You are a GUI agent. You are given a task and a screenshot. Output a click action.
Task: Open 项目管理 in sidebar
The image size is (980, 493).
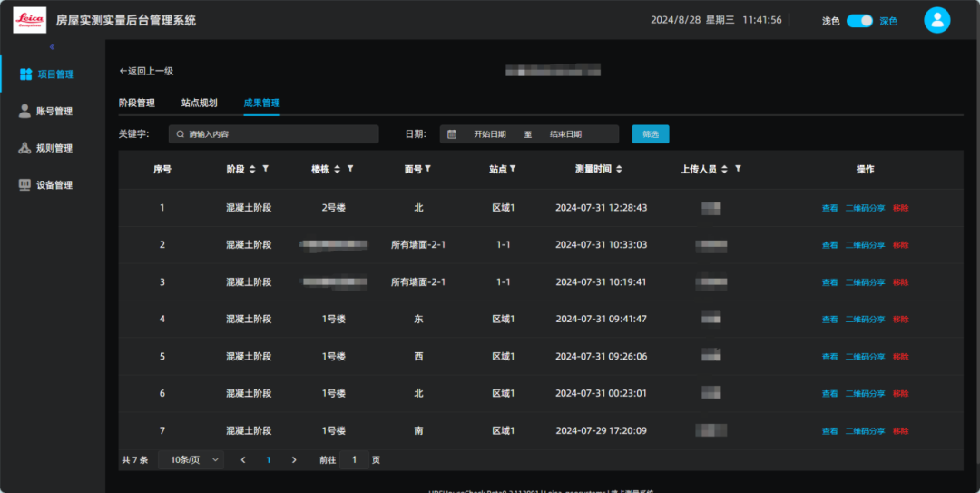click(54, 74)
